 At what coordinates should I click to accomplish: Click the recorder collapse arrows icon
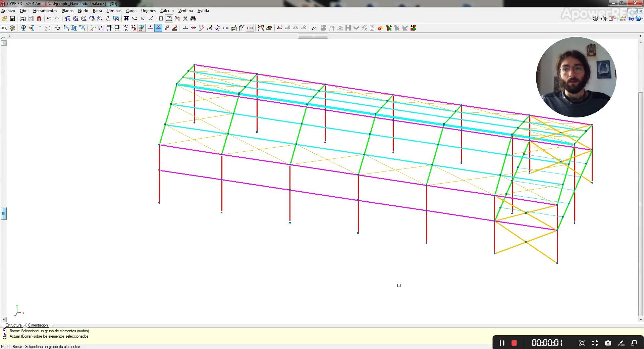coord(595,343)
